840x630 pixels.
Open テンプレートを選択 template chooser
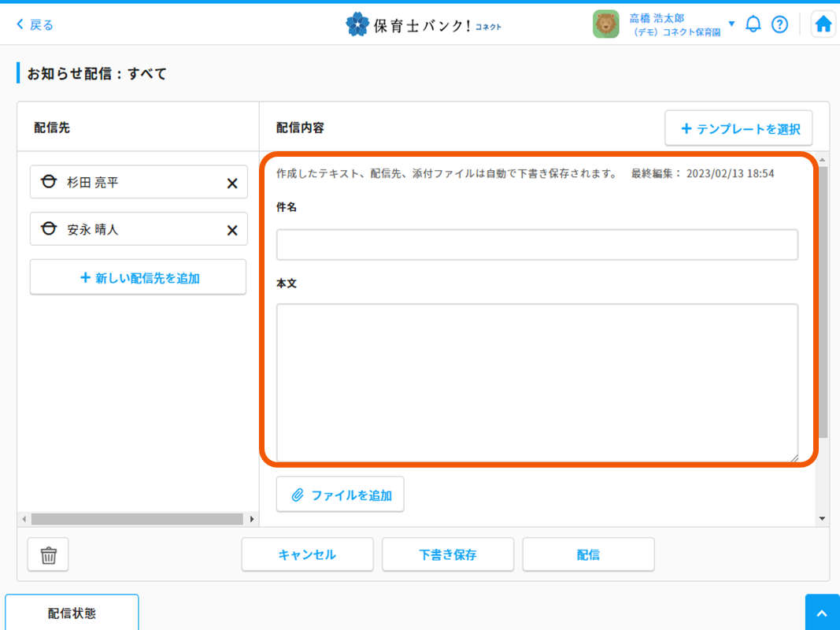738,128
